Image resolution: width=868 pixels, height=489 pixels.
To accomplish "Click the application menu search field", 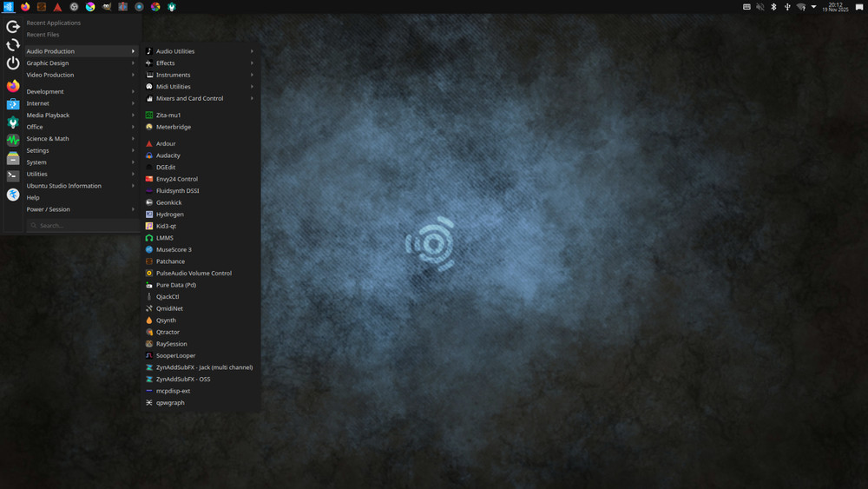I will pos(83,226).
